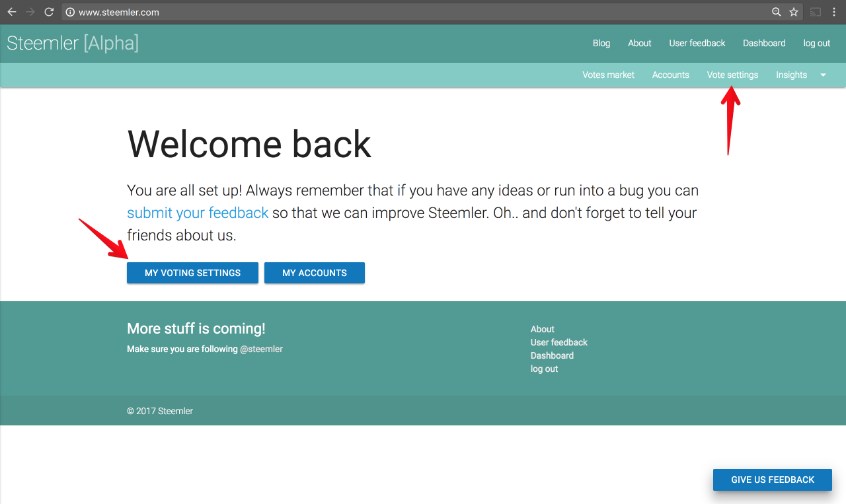Image resolution: width=846 pixels, height=504 pixels.
Task: Click User feedback in the footer
Action: 558,342
